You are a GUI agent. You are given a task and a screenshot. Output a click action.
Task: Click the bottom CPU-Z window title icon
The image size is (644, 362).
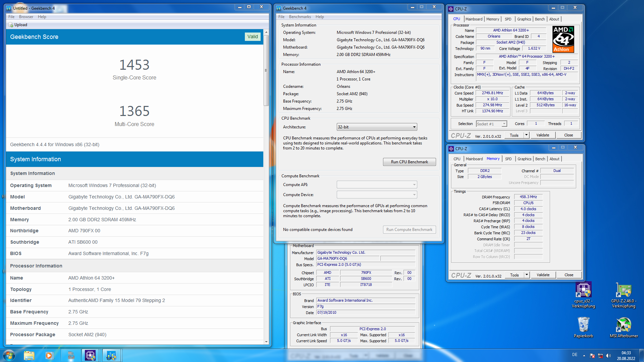[451, 149]
